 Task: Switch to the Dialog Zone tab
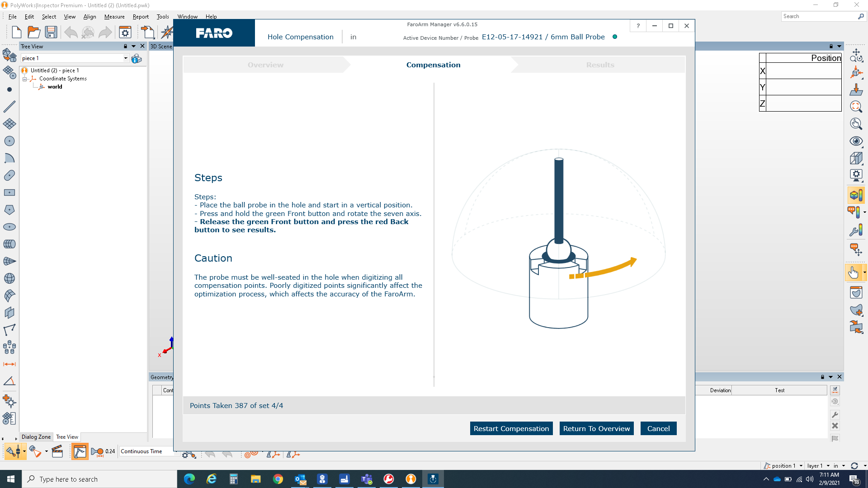point(36,437)
